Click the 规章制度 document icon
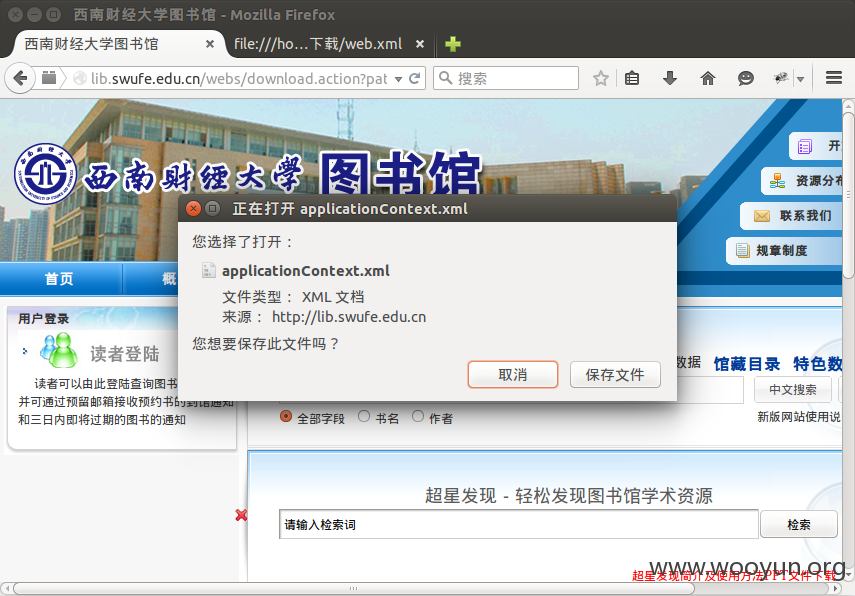 click(742, 251)
